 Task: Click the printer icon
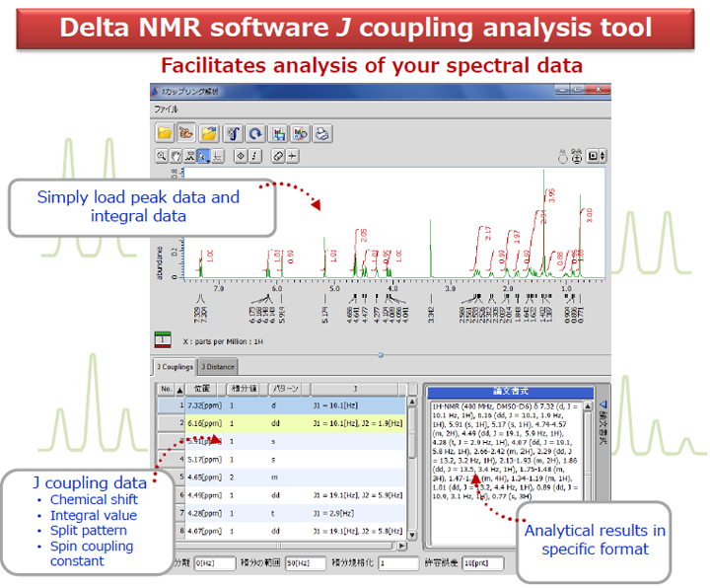point(321,133)
